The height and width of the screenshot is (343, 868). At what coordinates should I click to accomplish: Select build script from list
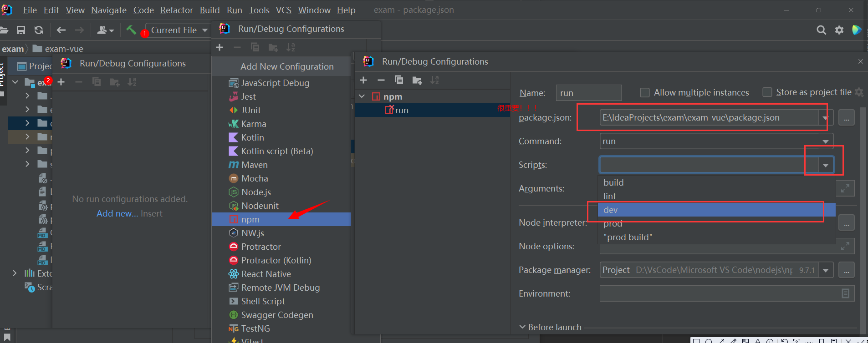pyautogui.click(x=716, y=182)
